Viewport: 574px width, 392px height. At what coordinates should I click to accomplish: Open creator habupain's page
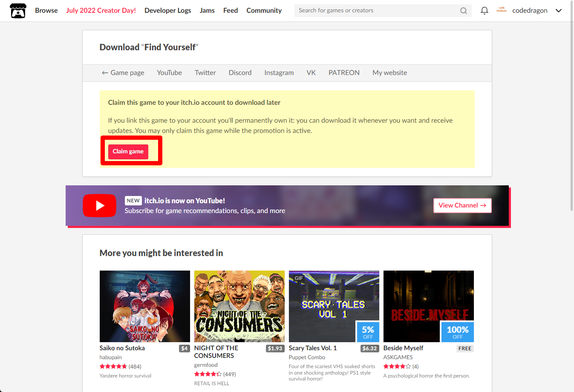(x=110, y=357)
